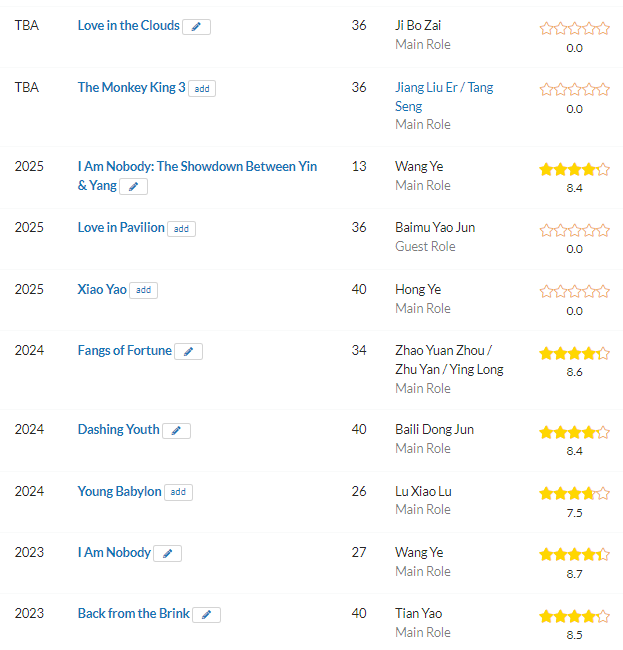Screen dimensions: 623x650
Task: Click the pencil icon next to Fangs of Fortune
Action: pyautogui.click(x=188, y=352)
